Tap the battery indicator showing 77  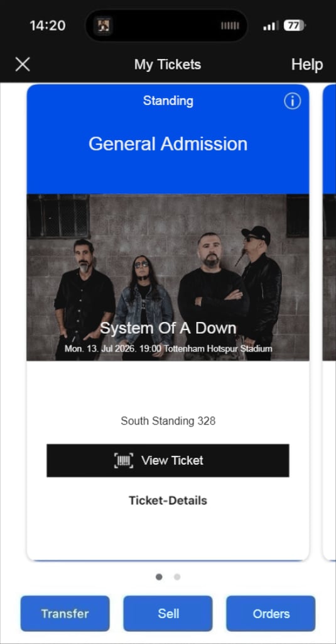coord(295,26)
